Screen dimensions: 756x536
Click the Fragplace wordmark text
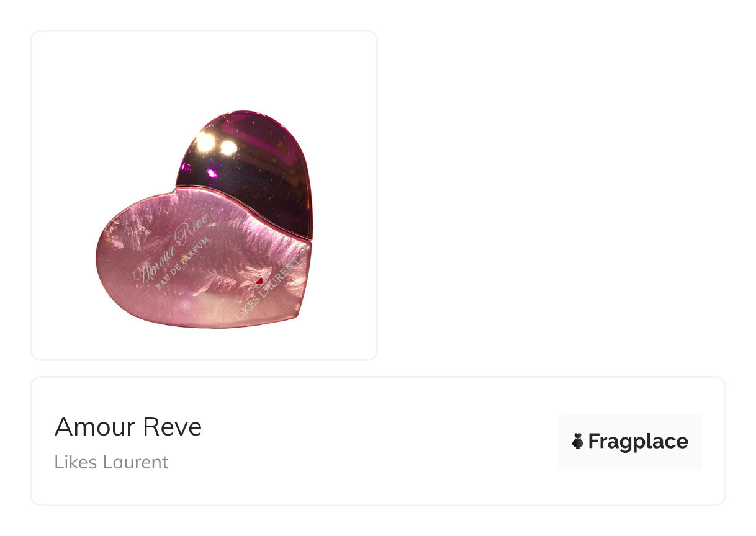(638, 441)
